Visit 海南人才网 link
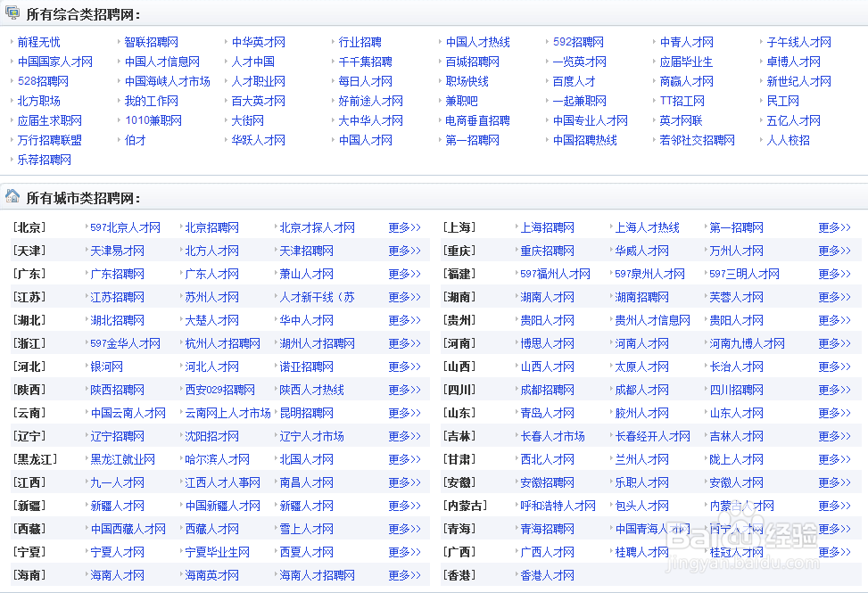This screenshot has height=593, width=868. coord(116,575)
